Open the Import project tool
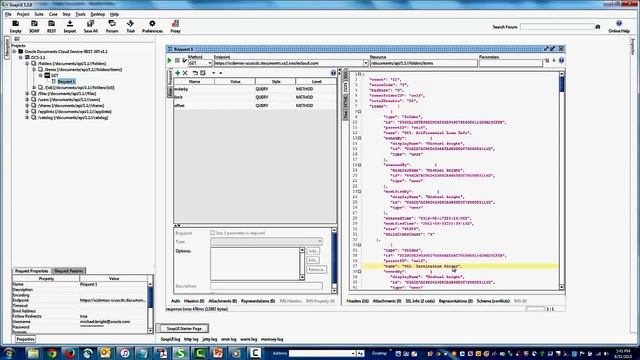The image size is (640, 360). tap(70, 27)
